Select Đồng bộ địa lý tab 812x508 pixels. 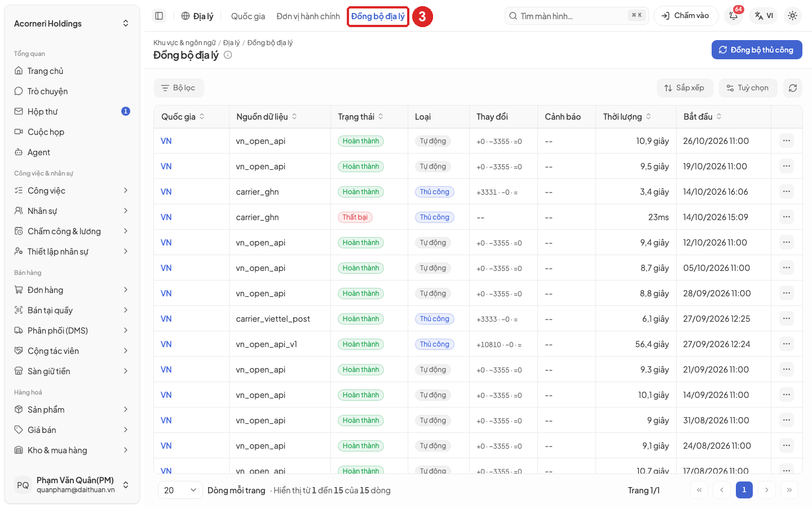point(378,16)
